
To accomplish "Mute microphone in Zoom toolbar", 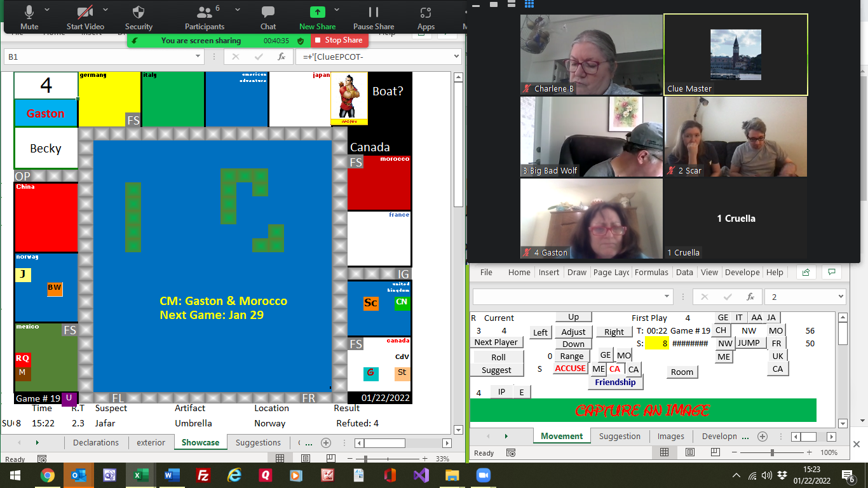I will [x=29, y=17].
